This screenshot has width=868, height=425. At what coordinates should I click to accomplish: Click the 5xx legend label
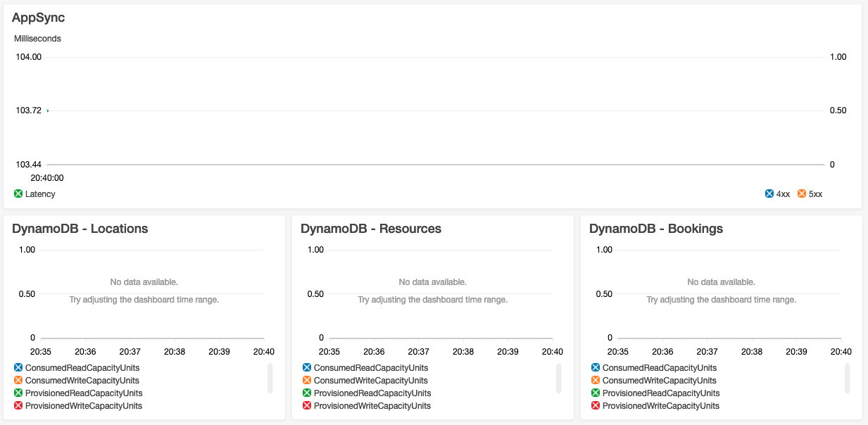[x=815, y=194]
